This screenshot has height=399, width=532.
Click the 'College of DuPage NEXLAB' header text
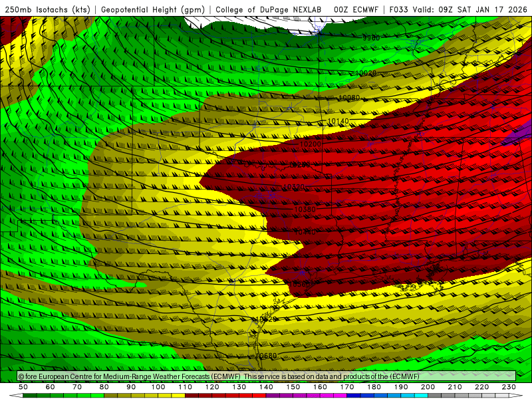[268, 9]
